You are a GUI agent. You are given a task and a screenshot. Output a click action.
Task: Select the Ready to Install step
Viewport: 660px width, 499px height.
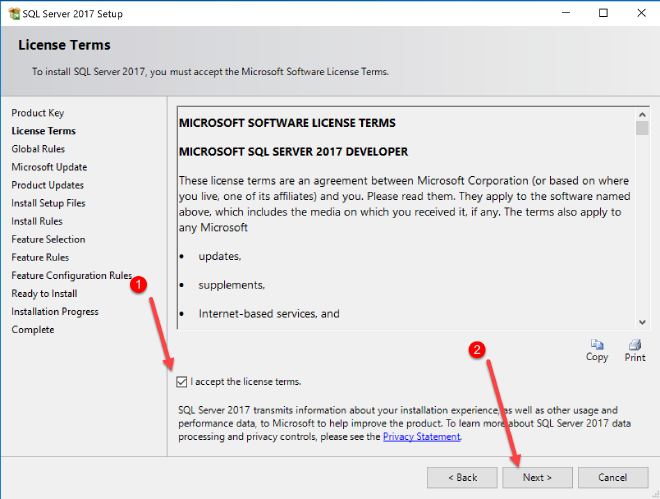tap(44, 293)
